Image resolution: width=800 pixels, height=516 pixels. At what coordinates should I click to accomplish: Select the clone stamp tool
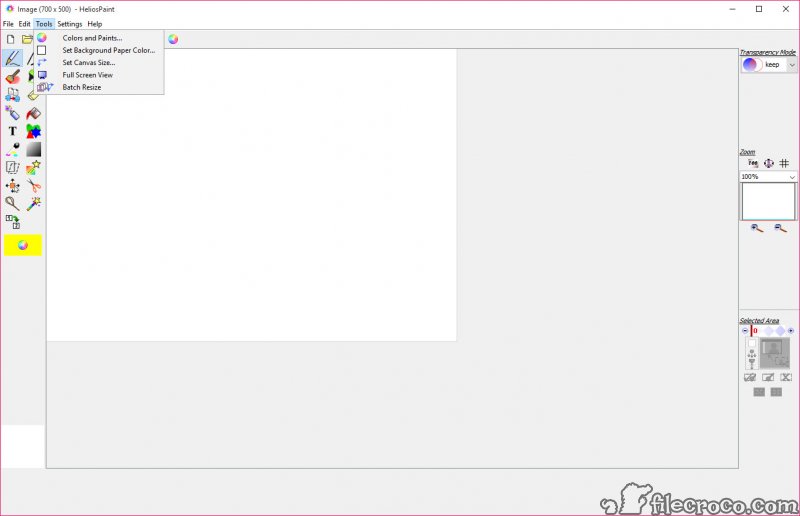(12, 94)
